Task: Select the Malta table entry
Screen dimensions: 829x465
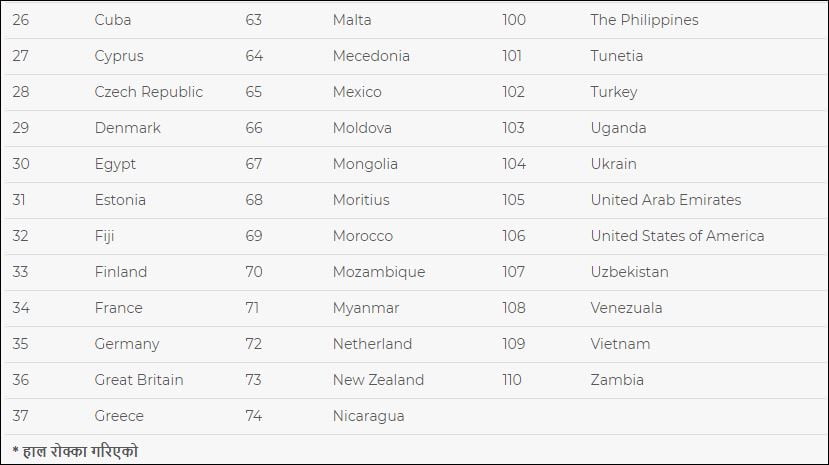Action: 352,20
